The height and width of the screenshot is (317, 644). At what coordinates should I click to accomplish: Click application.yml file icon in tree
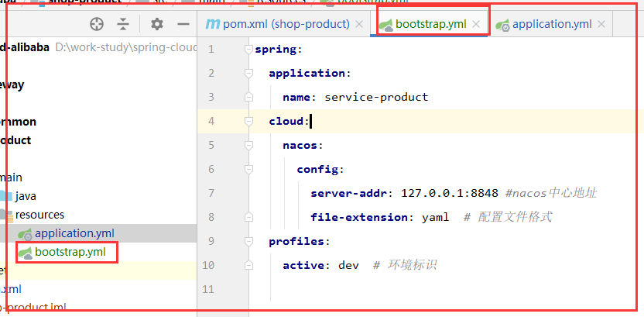click(x=25, y=233)
